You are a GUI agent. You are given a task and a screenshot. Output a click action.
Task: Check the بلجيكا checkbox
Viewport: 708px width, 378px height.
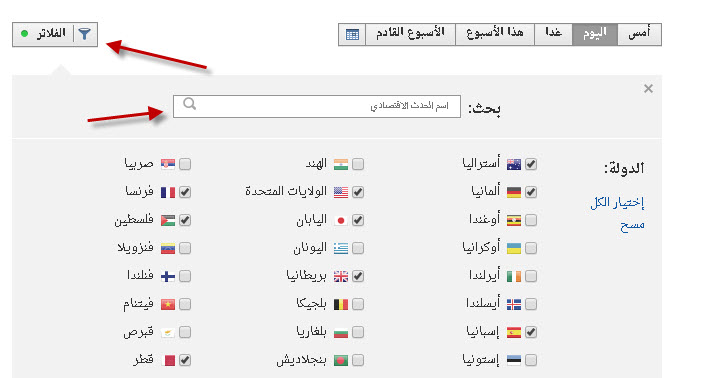(x=358, y=304)
